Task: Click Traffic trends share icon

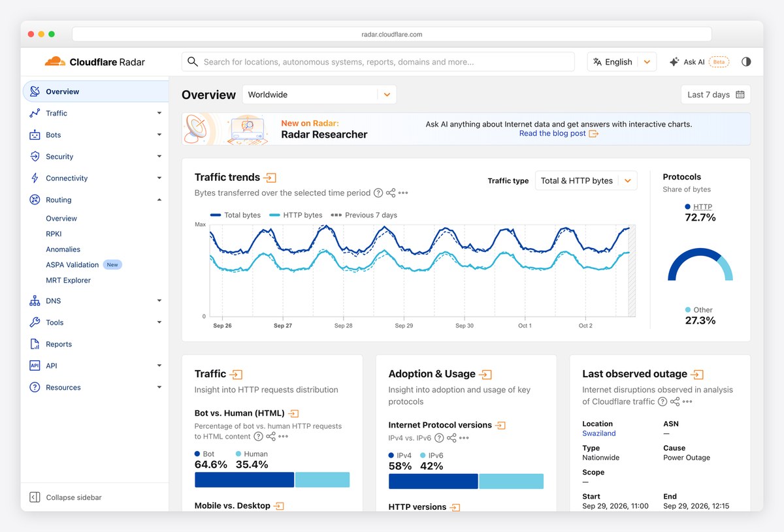Action: tap(391, 193)
